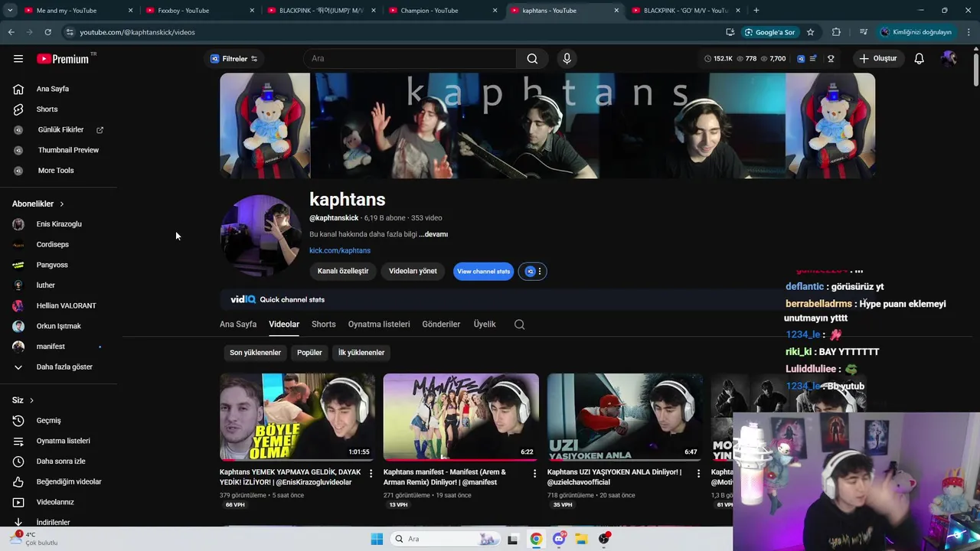
Task: Reload the page
Action: click(47, 32)
